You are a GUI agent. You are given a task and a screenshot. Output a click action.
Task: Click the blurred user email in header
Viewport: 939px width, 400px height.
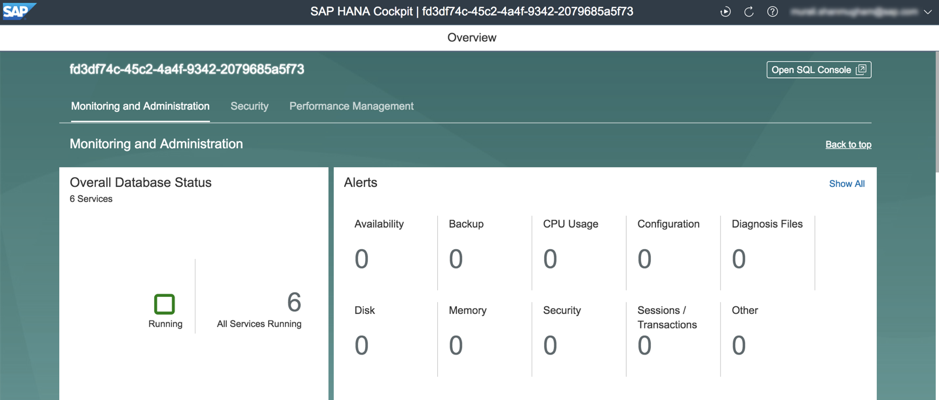pyautogui.click(x=854, y=12)
